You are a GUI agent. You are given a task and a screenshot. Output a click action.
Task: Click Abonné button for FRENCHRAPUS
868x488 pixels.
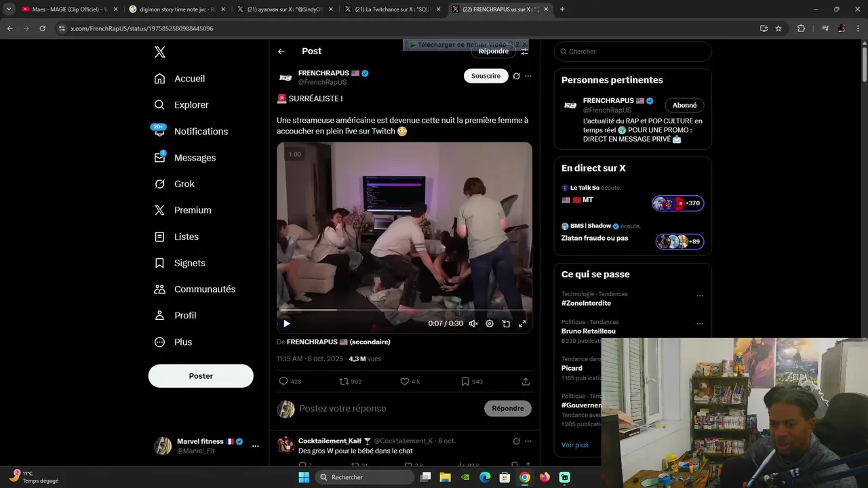(684, 105)
